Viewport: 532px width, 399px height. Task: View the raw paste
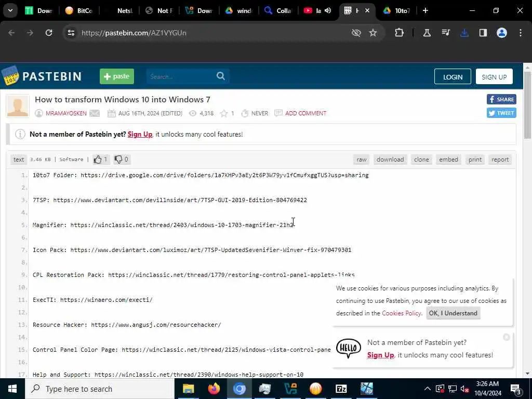(x=362, y=159)
